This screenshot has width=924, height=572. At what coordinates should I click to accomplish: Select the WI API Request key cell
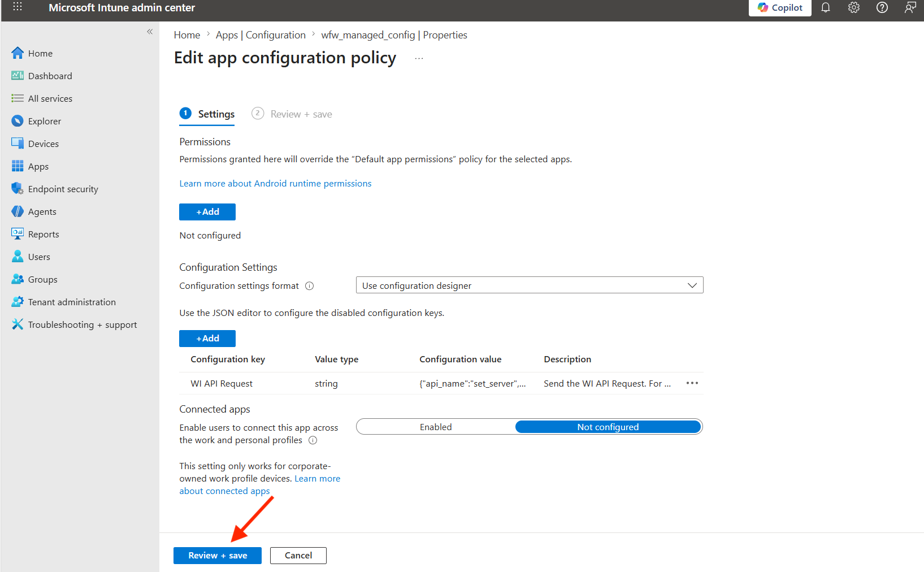point(222,384)
